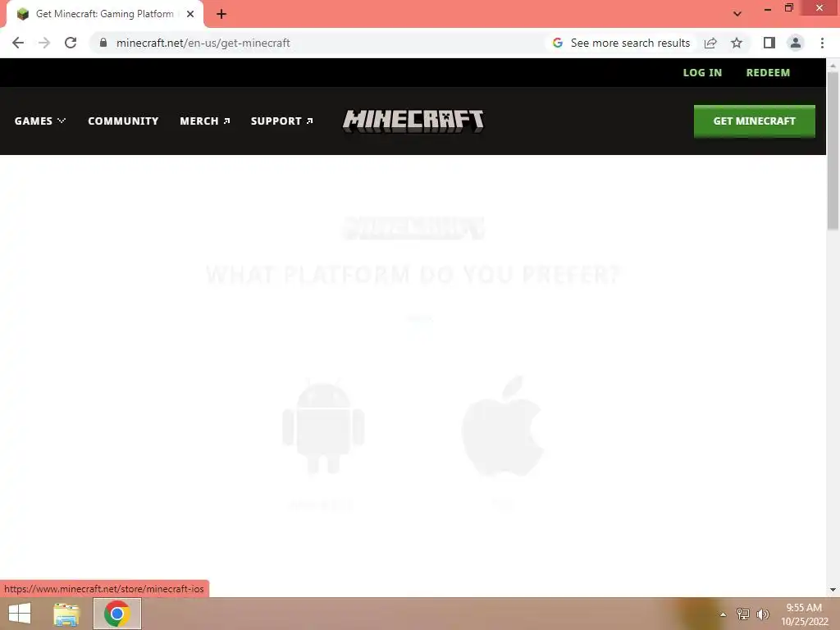
Task: Click the LOG IN link
Action: [x=702, y=73]
